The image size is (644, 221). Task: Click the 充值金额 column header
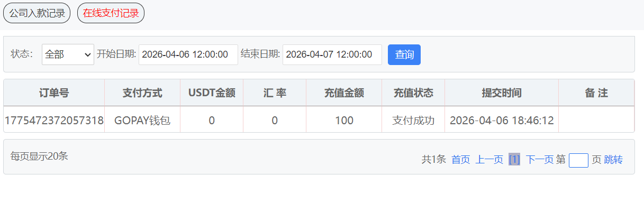click(344, 93)
